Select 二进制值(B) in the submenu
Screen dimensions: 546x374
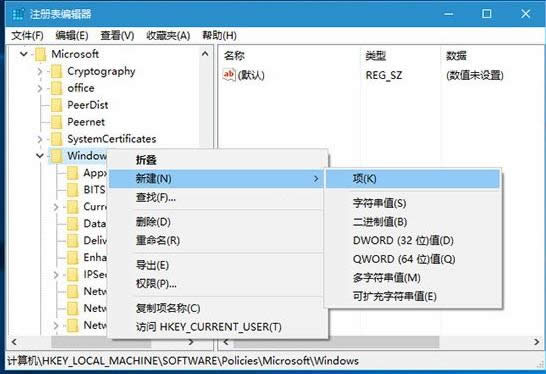tap(413, 222)
